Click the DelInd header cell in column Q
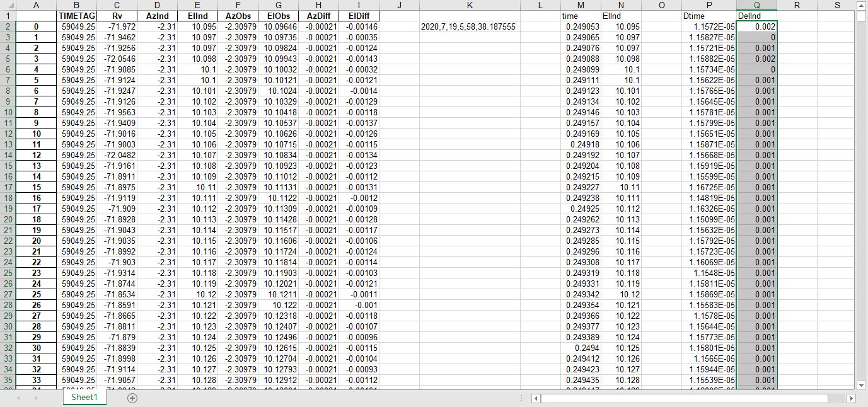This screenshot has width=868, height=407. click(x=756, y=16)
